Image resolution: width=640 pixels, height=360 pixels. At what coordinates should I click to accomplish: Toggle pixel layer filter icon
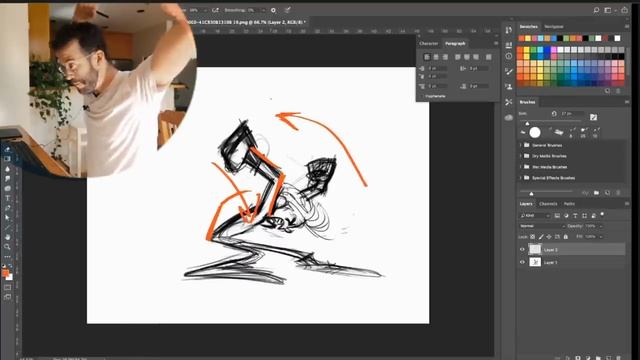pyautogui.click(x=557, y=216)
